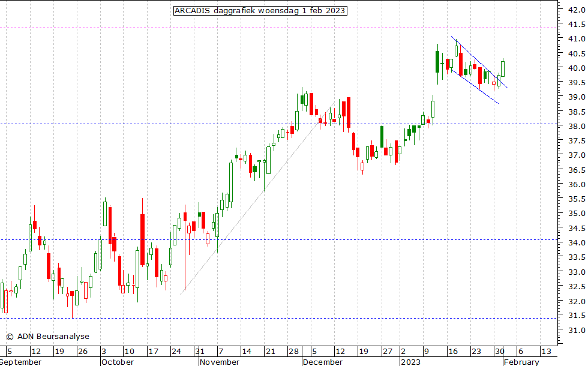This screenshot has height=366, width=588.
Task: Select the 39.5 price axis label
Action: (577, 83)
